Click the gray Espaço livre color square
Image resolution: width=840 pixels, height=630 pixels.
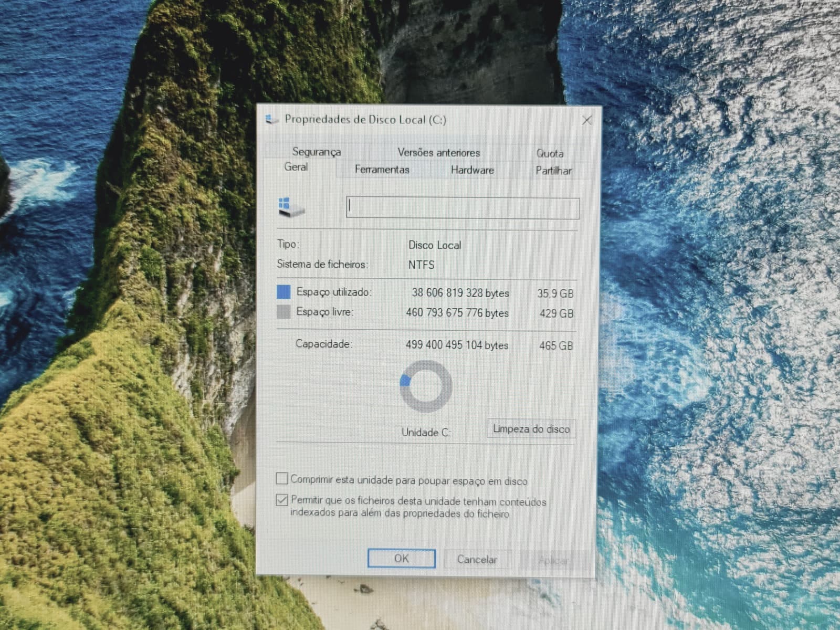coord(283,312)
